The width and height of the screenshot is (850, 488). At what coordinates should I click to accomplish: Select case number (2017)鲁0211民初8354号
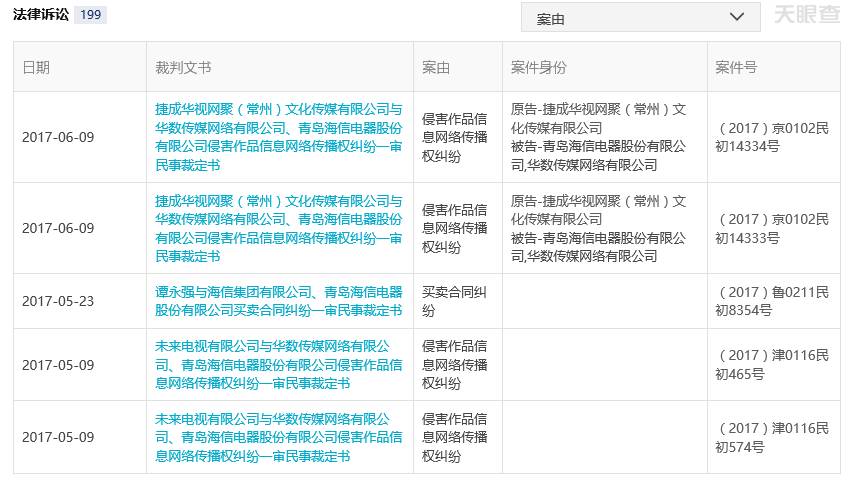click(772, 301)
